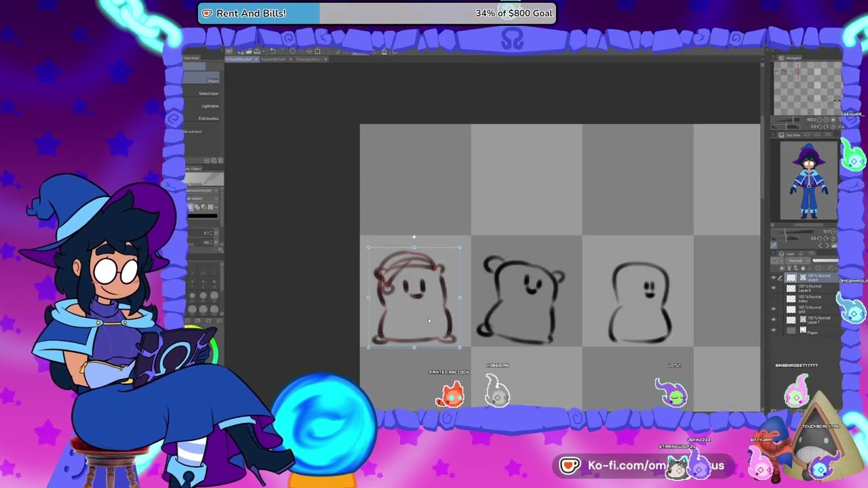Toggle visibility of the grid layer
This screenshot has height=488, width=868.
click(x=774, y=309)
